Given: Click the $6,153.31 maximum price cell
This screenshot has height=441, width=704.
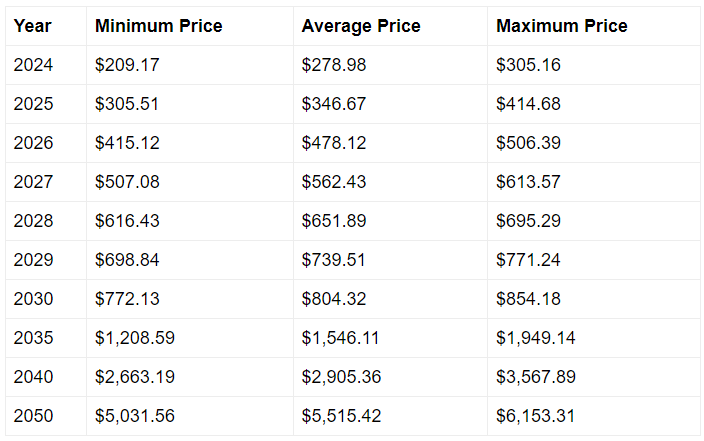Looking at the screenshot, I should (x=594, y=416).
